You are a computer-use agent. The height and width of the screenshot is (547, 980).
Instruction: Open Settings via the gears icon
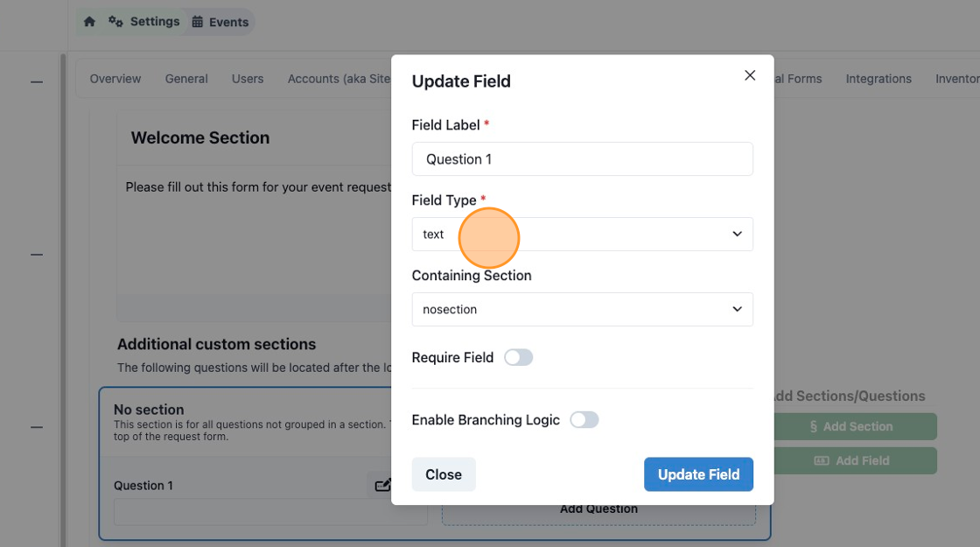pyautogui.click(x=115, y=22)
